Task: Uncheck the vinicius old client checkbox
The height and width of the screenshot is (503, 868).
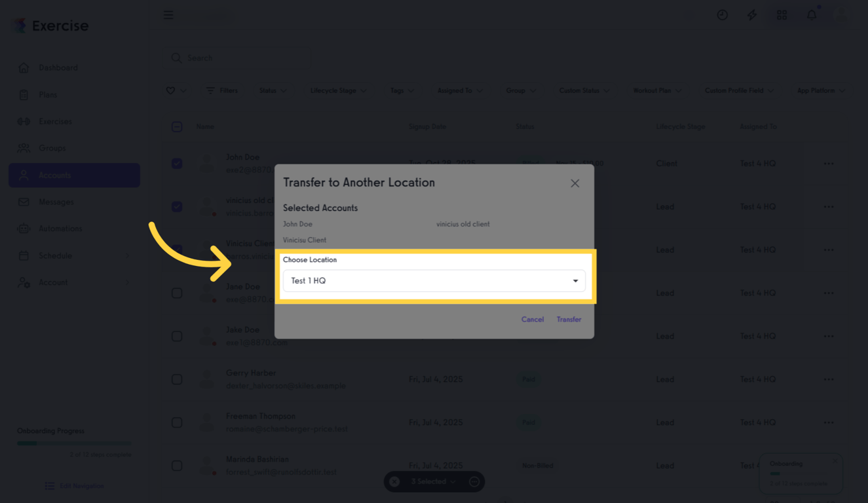Action: tap(177, 206)
